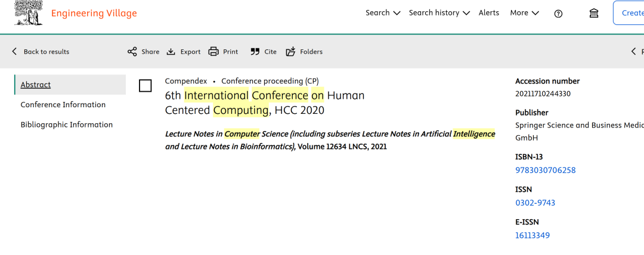Click the Conference proceeding (CP) label

(270, 81)
